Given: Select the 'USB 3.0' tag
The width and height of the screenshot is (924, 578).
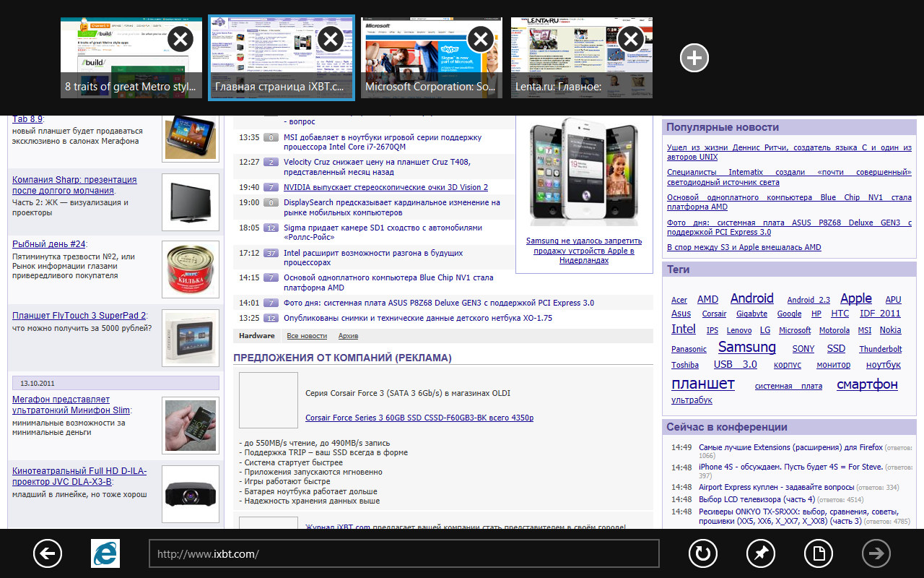Looking at the screenshot, I should [736, 365].
